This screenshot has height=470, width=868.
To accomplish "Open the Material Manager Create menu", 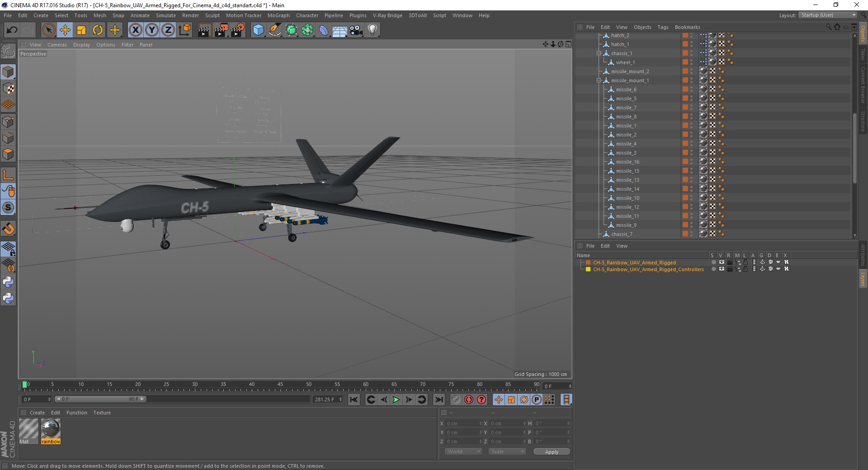I will (37, 413).
